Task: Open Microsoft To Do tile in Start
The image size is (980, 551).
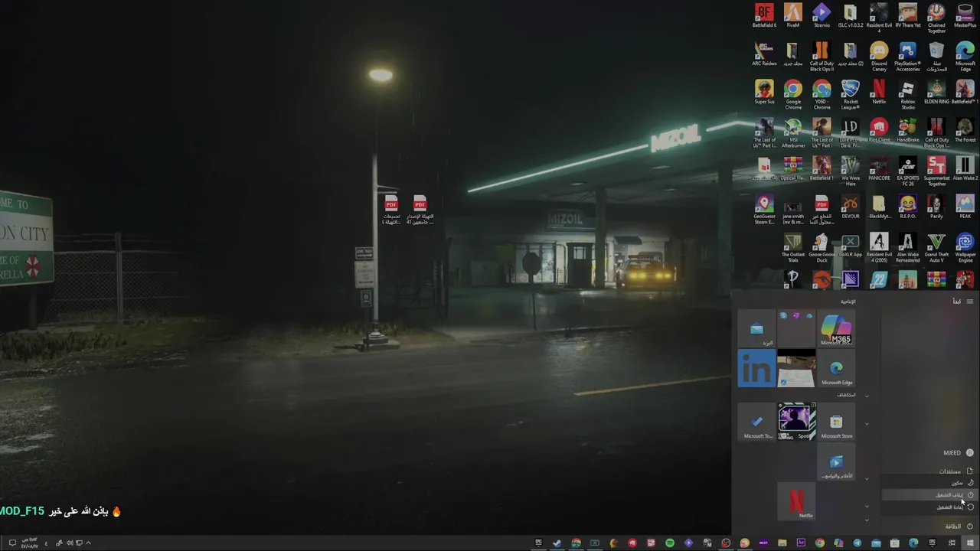Action: click(x=756, y=422)
